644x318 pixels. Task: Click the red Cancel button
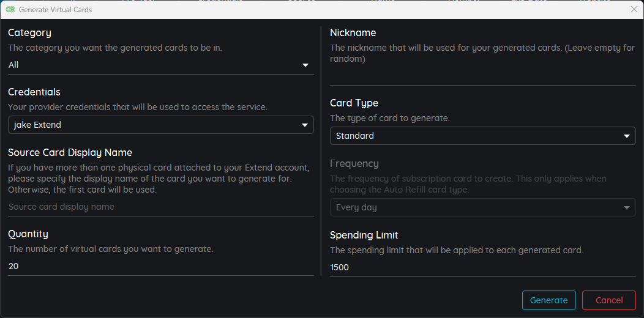(x=609, y=300)
